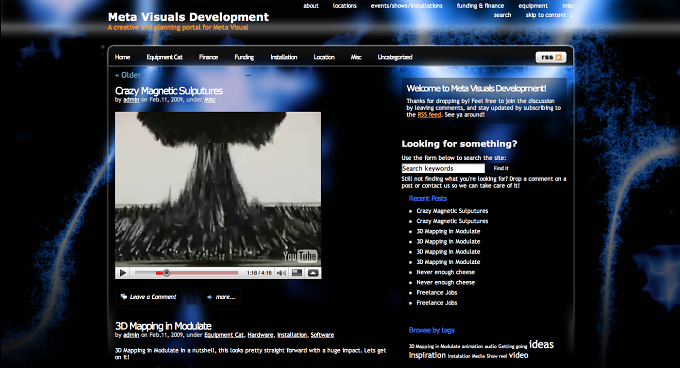The width and height of the screenshot is (680, 368).
Task: Open the Location navigation tab
Action: [324, 57]
